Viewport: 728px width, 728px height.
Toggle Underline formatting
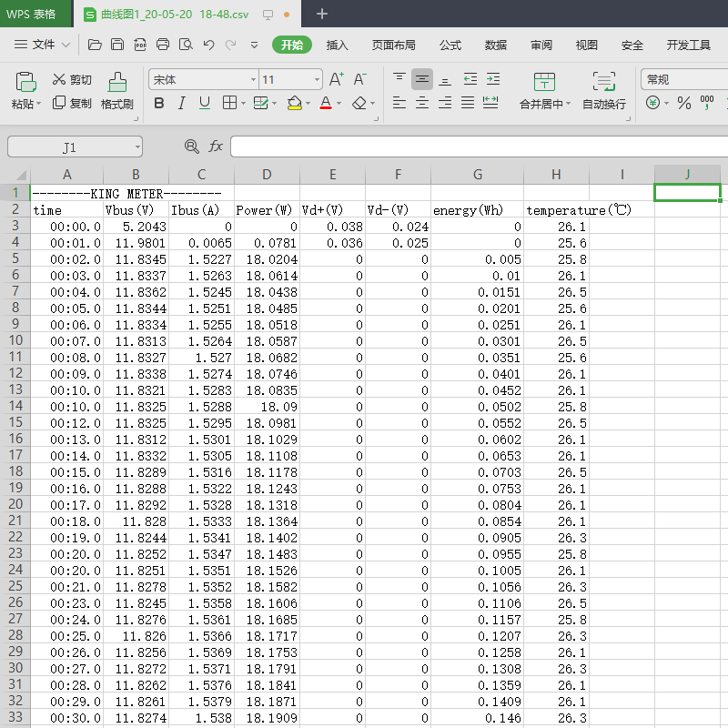click(x=205, y=103)
